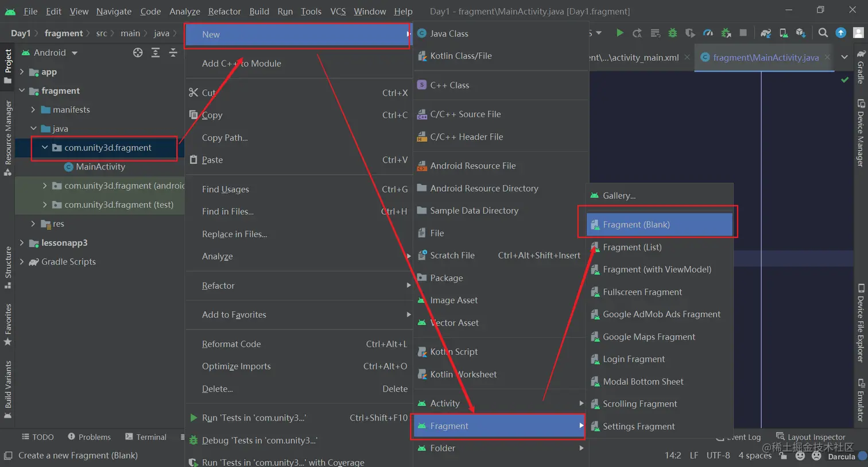This screenshot has height=467, width=868.
Task: Select Java Class in New submenu
Action: click(x=501, y=33)
